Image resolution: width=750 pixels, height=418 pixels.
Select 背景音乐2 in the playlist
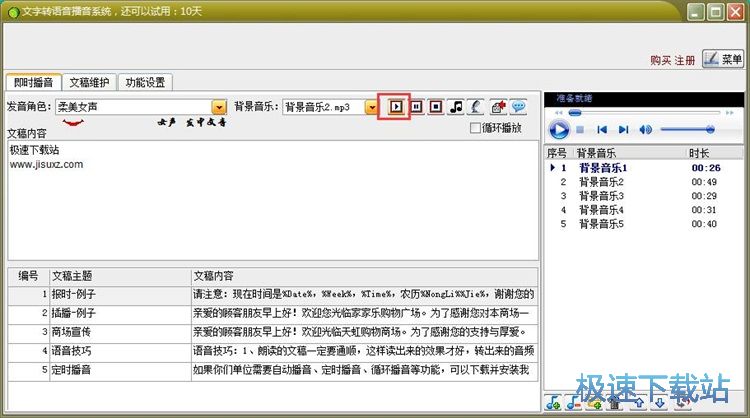643,182
